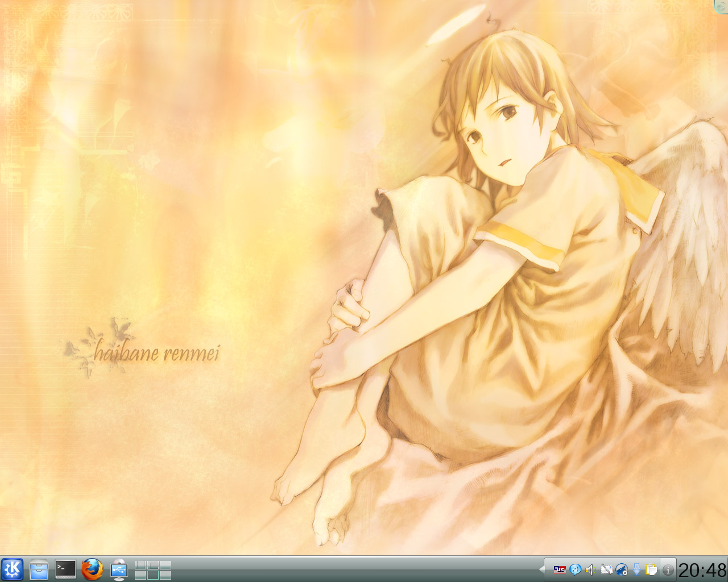Open the mail envelope tray icon
The height and width of the screenshot is (582, 728).
pos(607,569)
